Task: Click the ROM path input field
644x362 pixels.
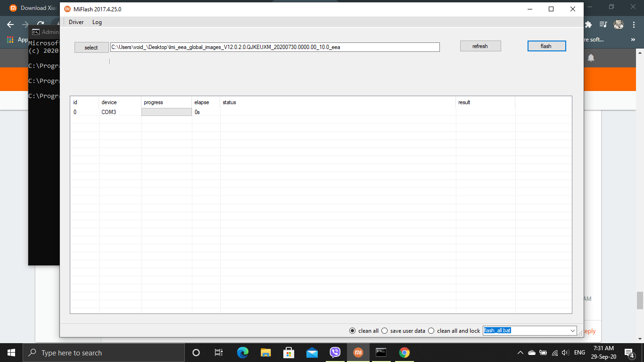Action: pos(274,47)
